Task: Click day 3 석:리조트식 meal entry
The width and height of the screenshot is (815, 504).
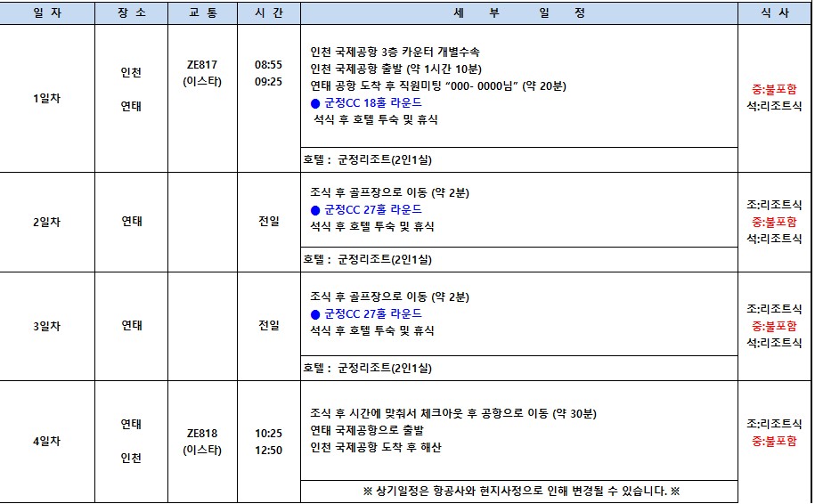Action: [774, 343]
